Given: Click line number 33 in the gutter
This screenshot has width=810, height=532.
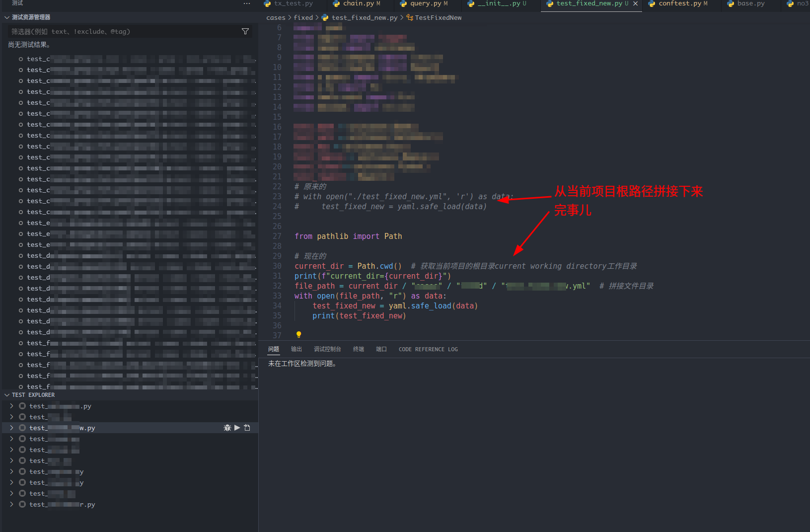Looking at the screenshot, I should pyautogui.click(x=277, y=296).
